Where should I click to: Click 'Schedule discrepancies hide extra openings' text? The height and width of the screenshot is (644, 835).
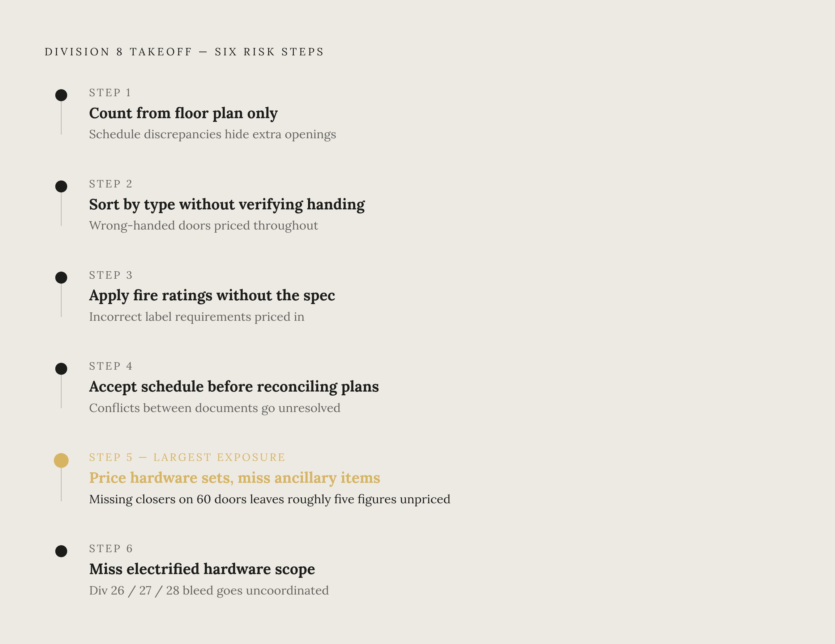pos(212,135)
